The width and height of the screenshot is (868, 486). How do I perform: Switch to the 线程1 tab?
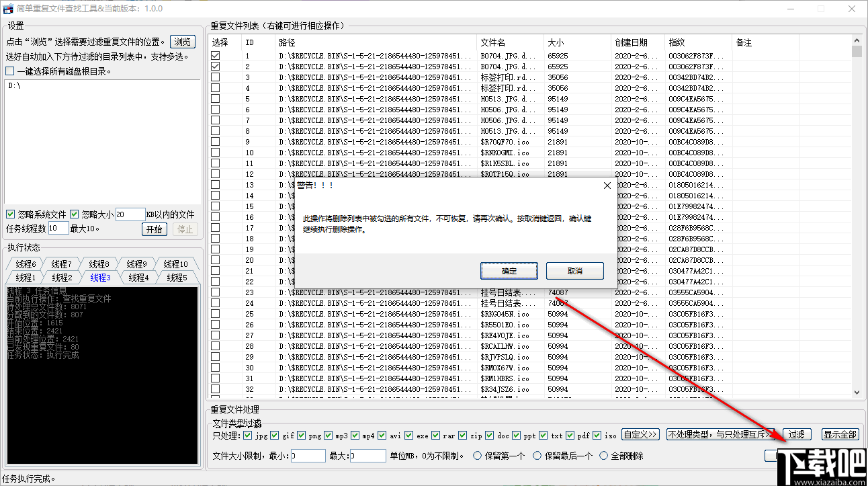point(26,278)
